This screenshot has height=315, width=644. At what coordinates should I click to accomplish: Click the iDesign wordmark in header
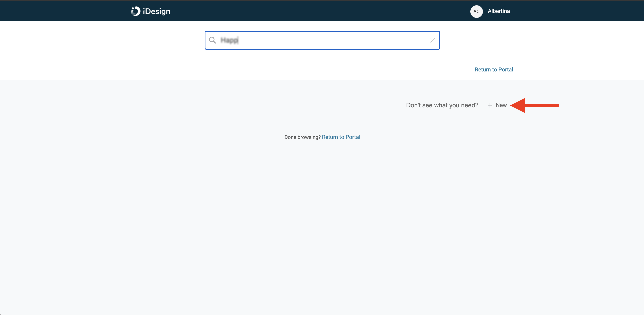pyautogui.click(x=157, y=11)
